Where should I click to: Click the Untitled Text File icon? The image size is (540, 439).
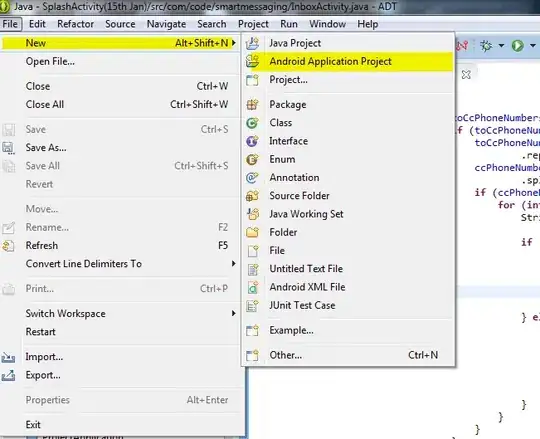click(252, 269)
